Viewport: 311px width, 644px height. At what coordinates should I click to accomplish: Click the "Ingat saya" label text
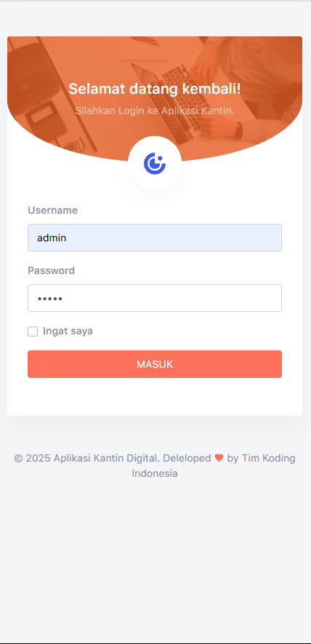(68, 331)
